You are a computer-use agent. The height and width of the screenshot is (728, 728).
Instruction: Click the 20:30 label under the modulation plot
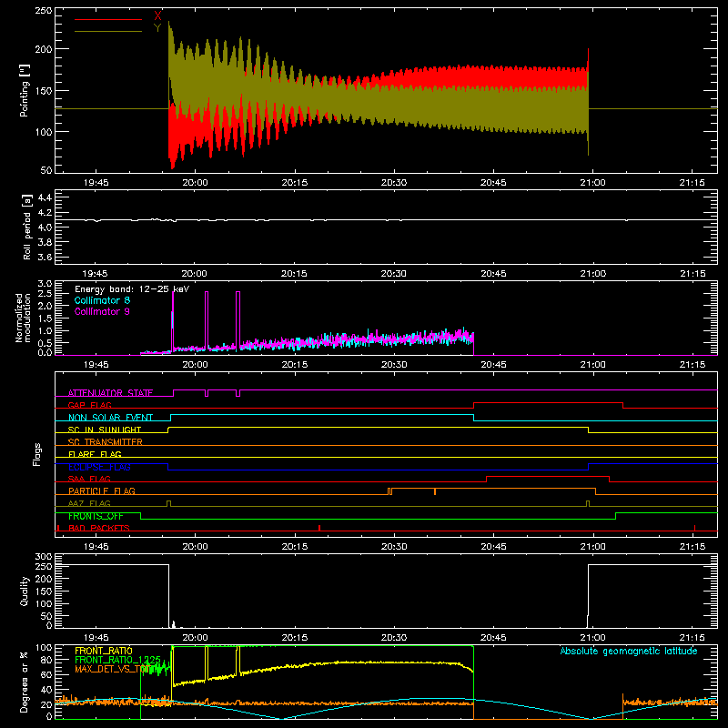tap(394, 365)
